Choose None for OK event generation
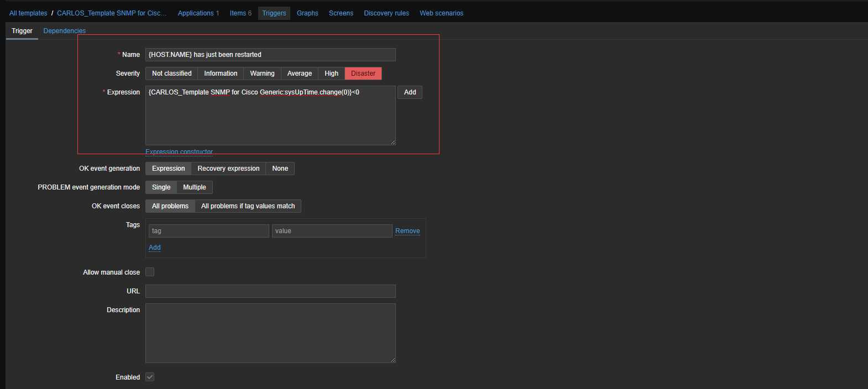Image resolution: width=868 pixels, height=389 pixels. (280, 169)
